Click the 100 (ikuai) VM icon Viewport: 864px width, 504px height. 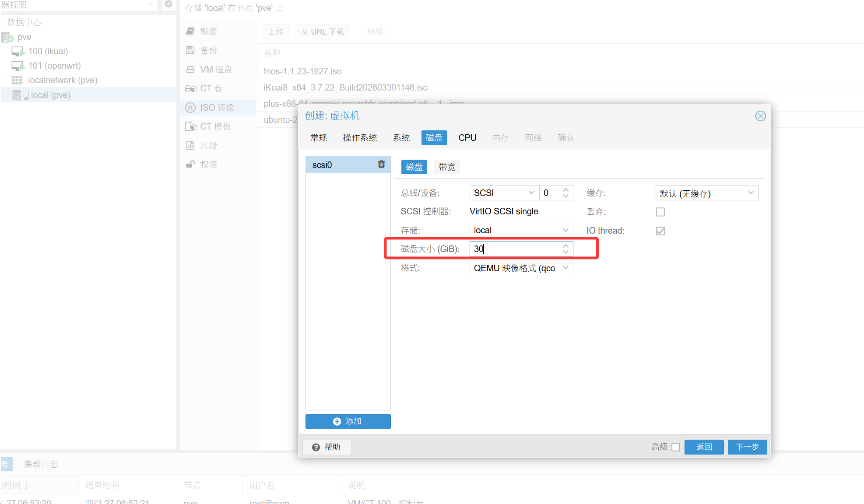pos(18,52)
